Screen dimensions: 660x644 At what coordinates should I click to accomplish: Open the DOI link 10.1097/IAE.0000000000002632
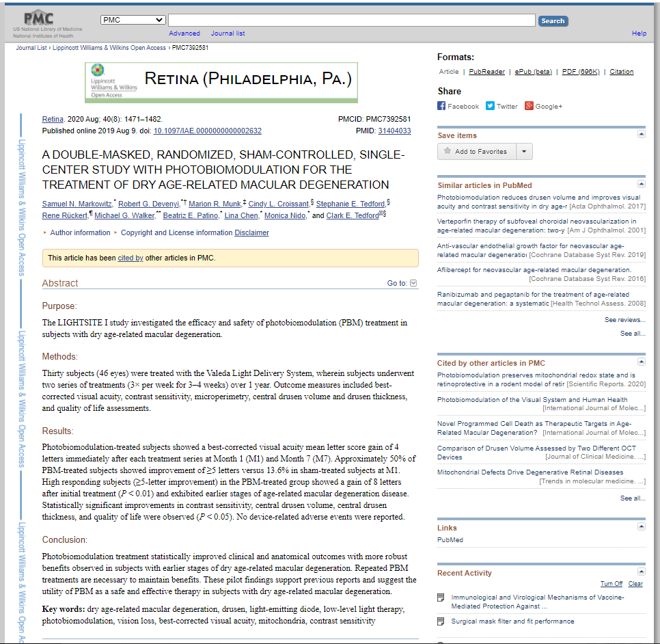208,131
